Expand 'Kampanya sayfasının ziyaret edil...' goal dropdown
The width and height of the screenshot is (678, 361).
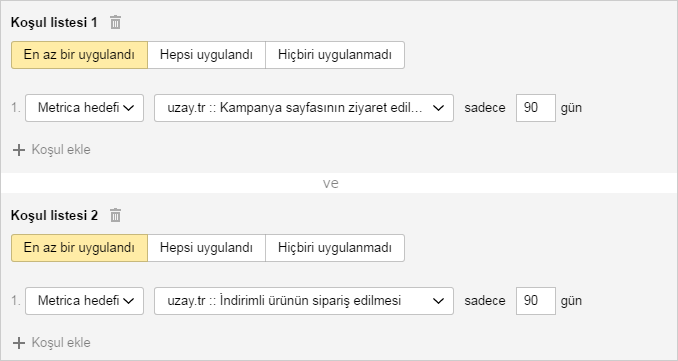(x=304, y=108)
